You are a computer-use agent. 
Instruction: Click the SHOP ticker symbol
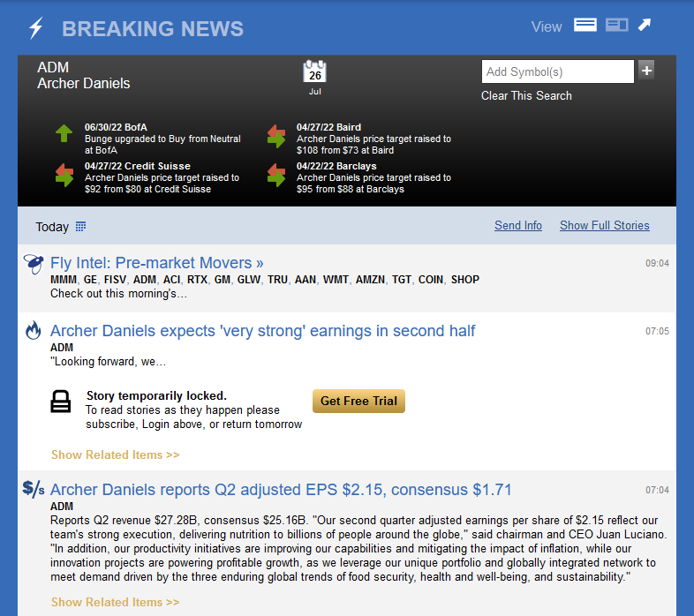465,280
